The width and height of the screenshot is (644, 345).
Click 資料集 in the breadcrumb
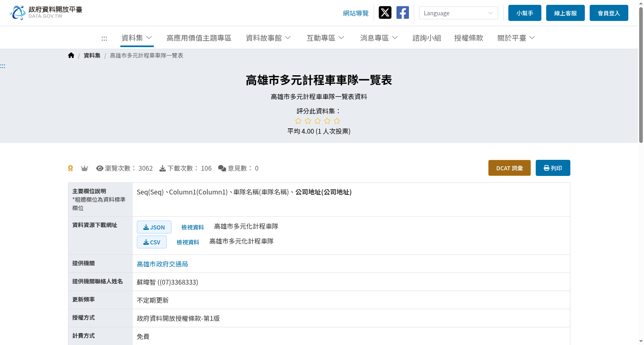pos(92,56)
